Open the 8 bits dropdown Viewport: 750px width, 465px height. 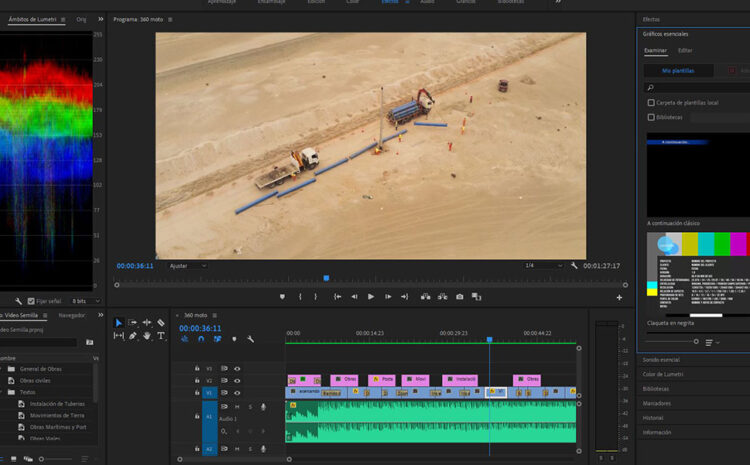[x=86, y=301]
